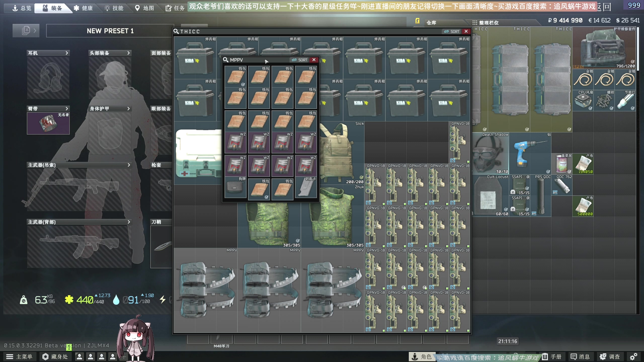Select the 卢布 stack of 500000
644x362 pixels.
click(583, 206)
